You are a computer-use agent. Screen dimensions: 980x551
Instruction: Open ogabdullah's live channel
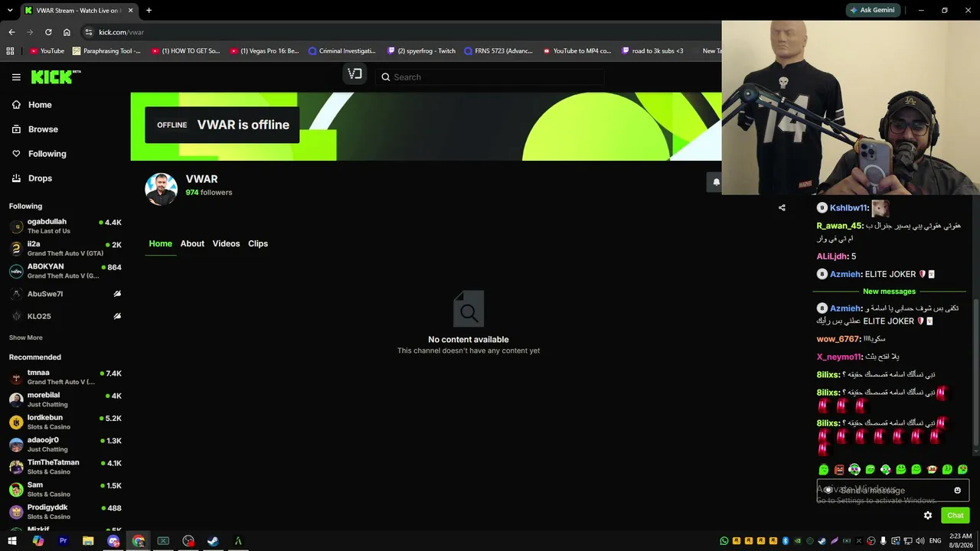click(65, 227)
